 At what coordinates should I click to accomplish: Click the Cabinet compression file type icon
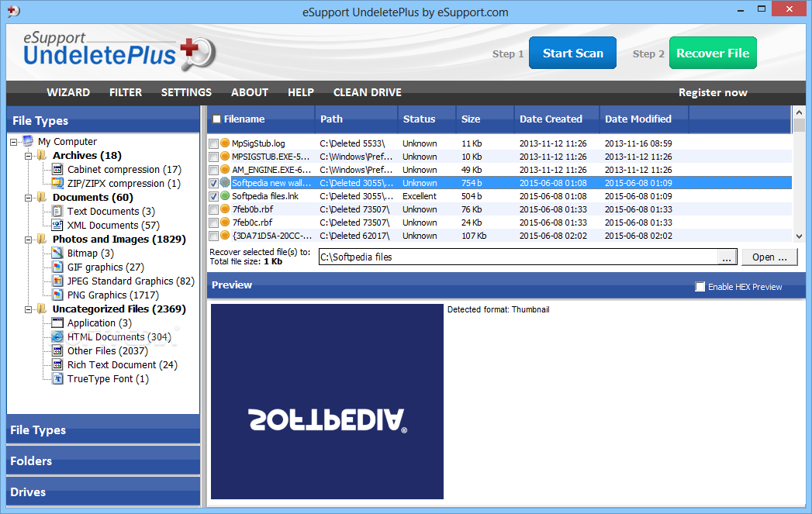pos(57,169)
